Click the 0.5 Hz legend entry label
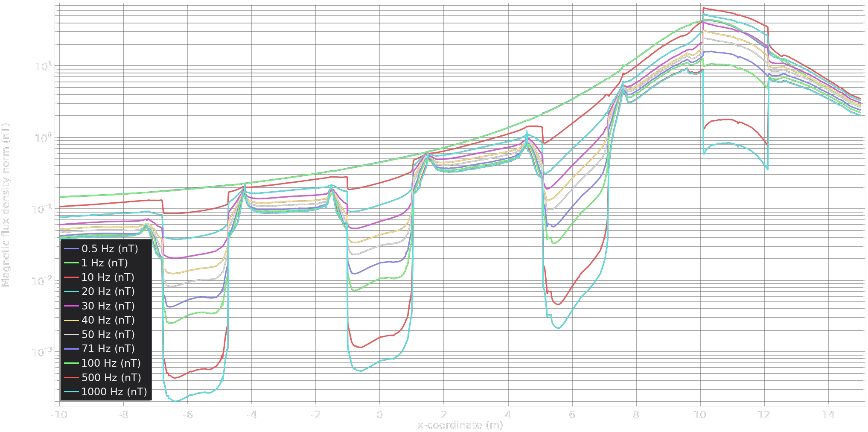 click(x=110, y=249)
